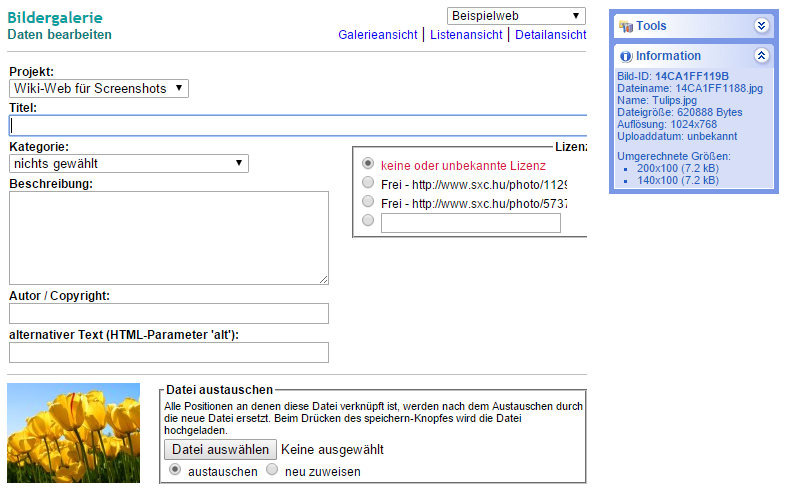Choose the 'neu zuweisen' radio option
Screen dimensions: 787x499
tap(272, 469)
